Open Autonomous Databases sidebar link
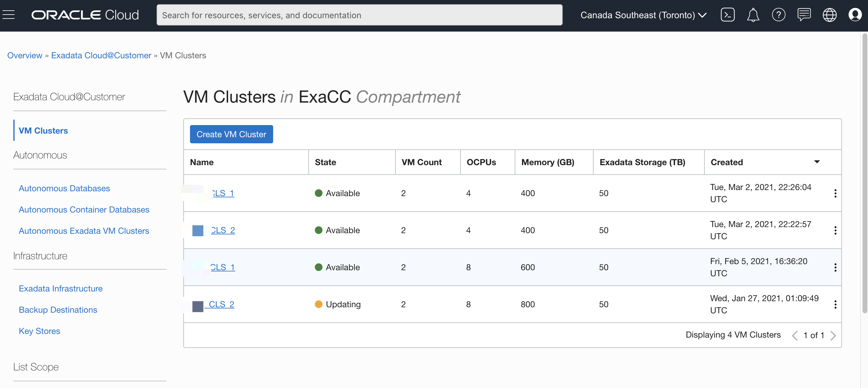 coord(64,188)
